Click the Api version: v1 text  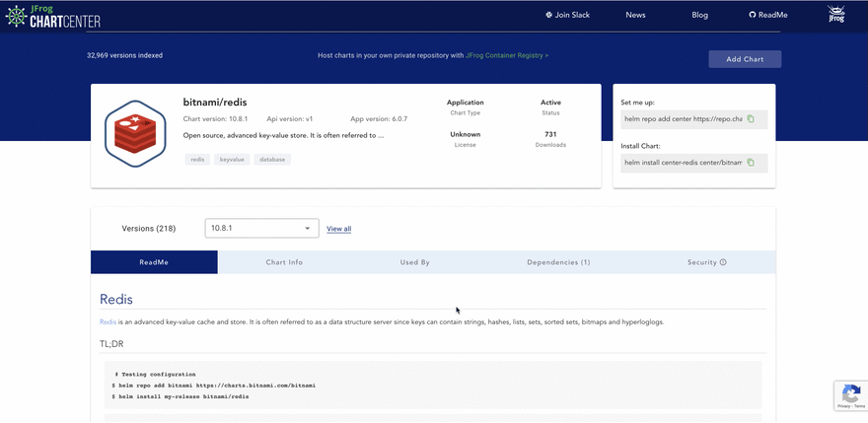coord(290,119)
